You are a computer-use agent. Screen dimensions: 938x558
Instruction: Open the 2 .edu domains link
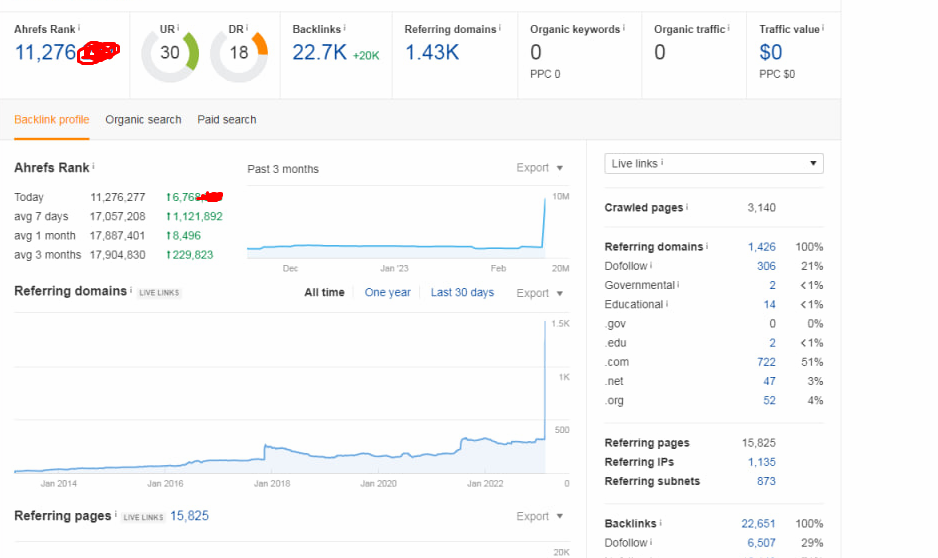point(772,343)
